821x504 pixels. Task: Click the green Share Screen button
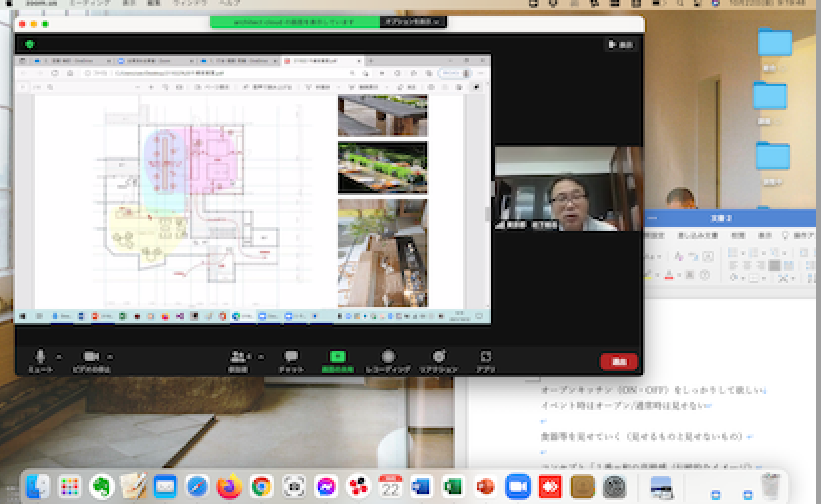(337, 357)
